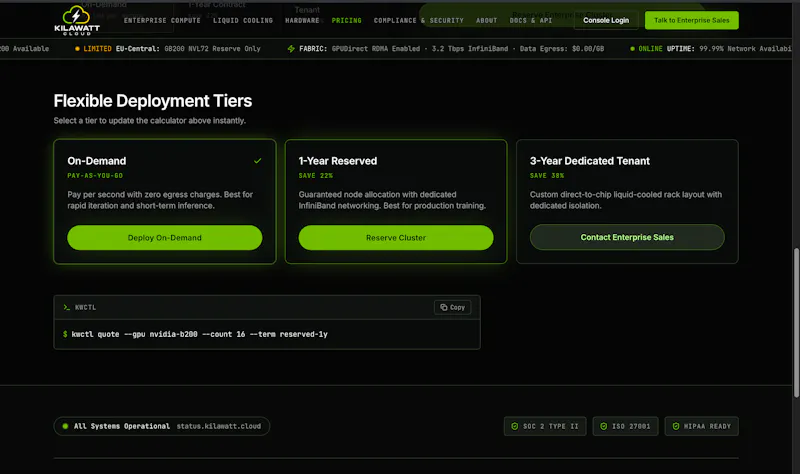This screenshot has width=800, height=474.
Task: Click the dollar sign prompt symbol
Action: click(x=65, y=334)
